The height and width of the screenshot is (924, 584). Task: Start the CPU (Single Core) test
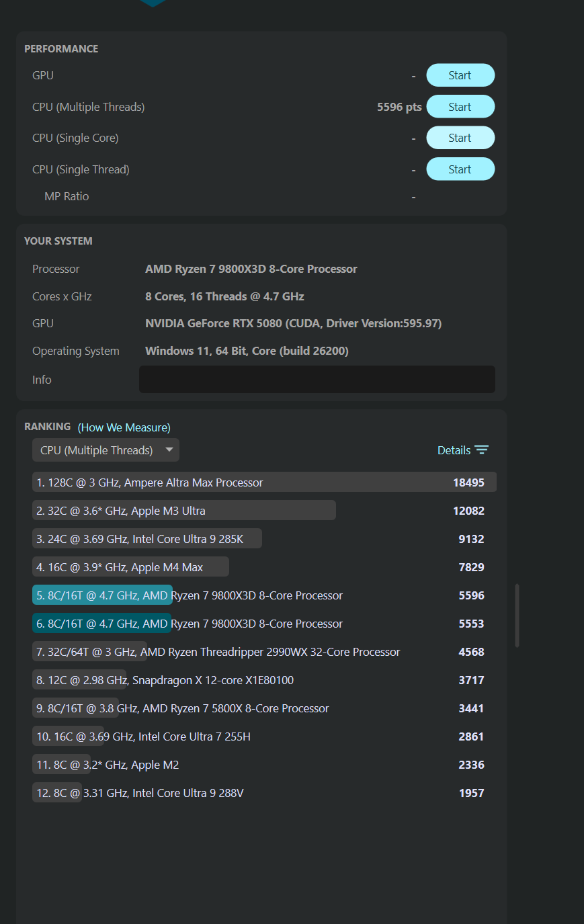[460, 138]
